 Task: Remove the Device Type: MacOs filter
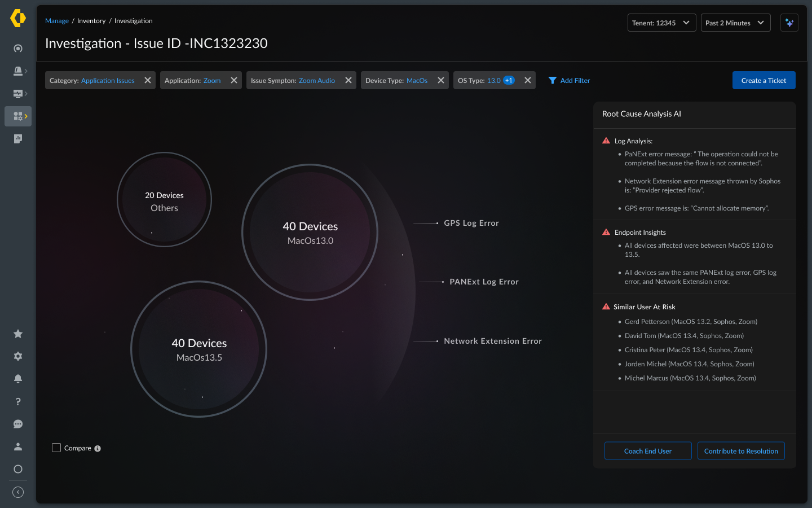click(441, 80)
